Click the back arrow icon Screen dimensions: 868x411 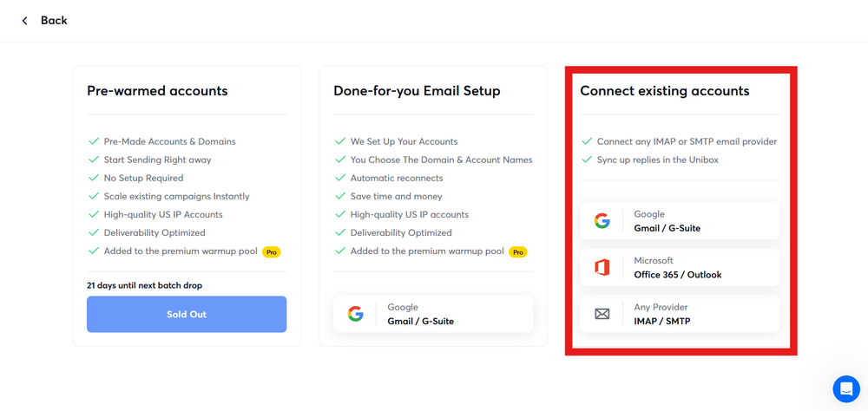coord(25,21)
